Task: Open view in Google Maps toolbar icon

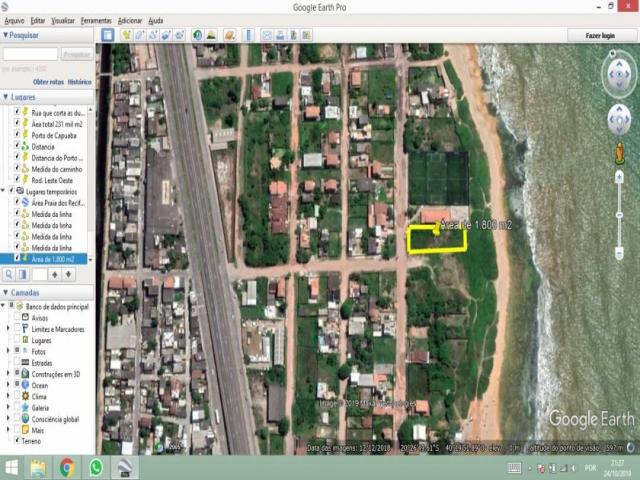Action: coord(307,35)
